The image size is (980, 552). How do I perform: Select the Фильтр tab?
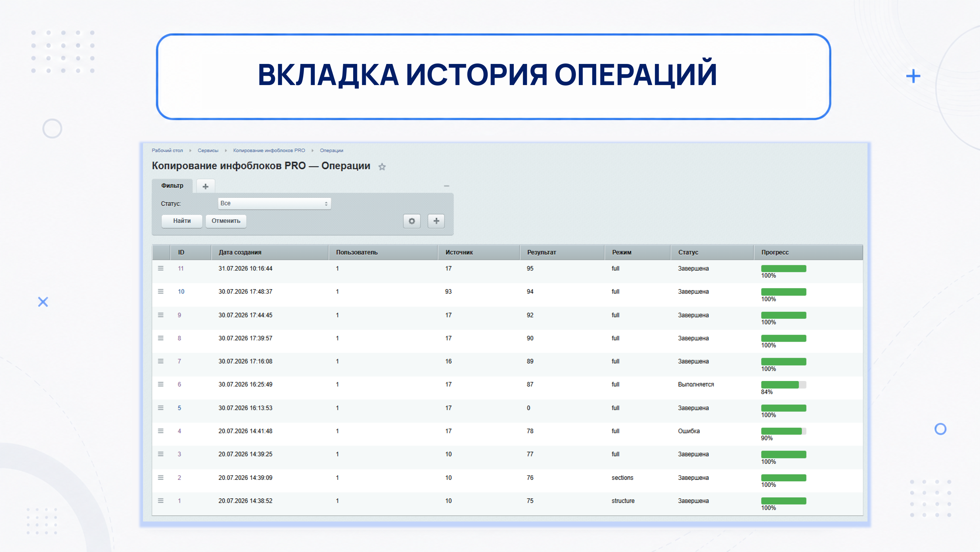point(172,186)
